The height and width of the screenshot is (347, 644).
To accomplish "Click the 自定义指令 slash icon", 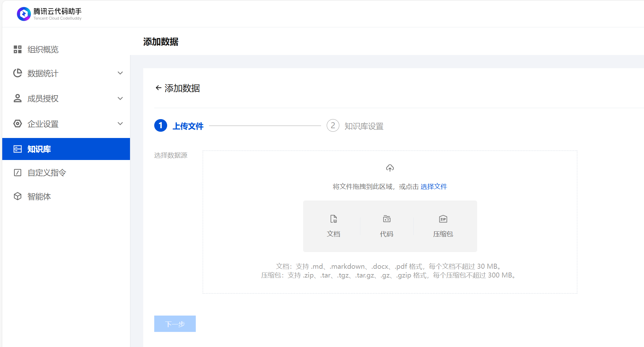I will coord(18,173).
